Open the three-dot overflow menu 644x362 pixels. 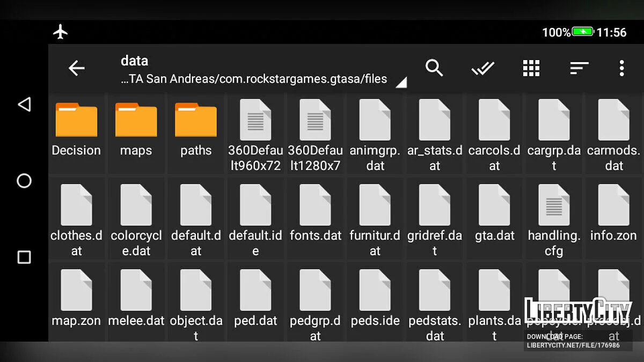621,68
